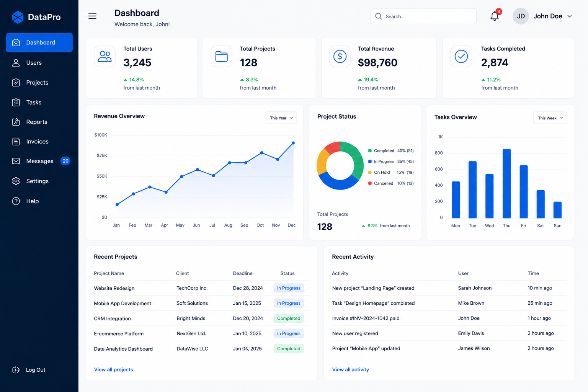
Task: Click the Total Users people icon
Action: (x=105, y=56)
